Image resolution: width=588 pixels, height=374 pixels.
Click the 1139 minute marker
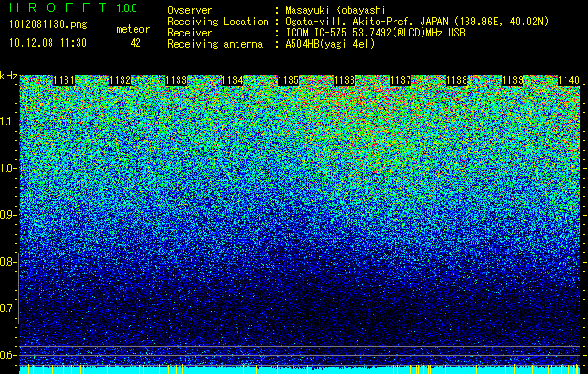512,80
